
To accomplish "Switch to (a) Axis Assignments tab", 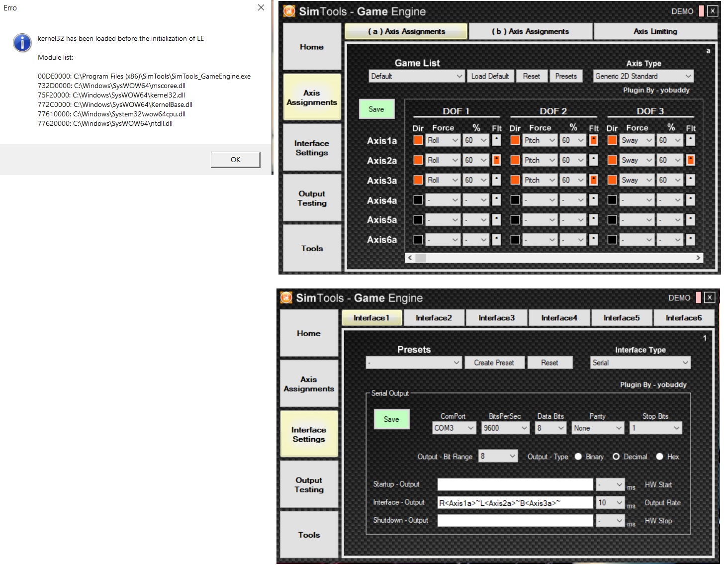I will click(406, 31).
